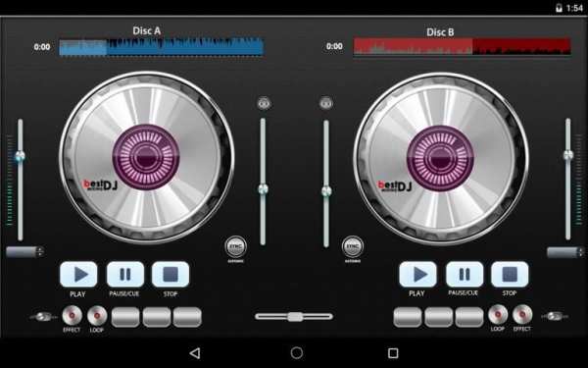Screen dimensions: 588x368
Task: Touch the Disc B turntable platter
Action: (441, 158)
